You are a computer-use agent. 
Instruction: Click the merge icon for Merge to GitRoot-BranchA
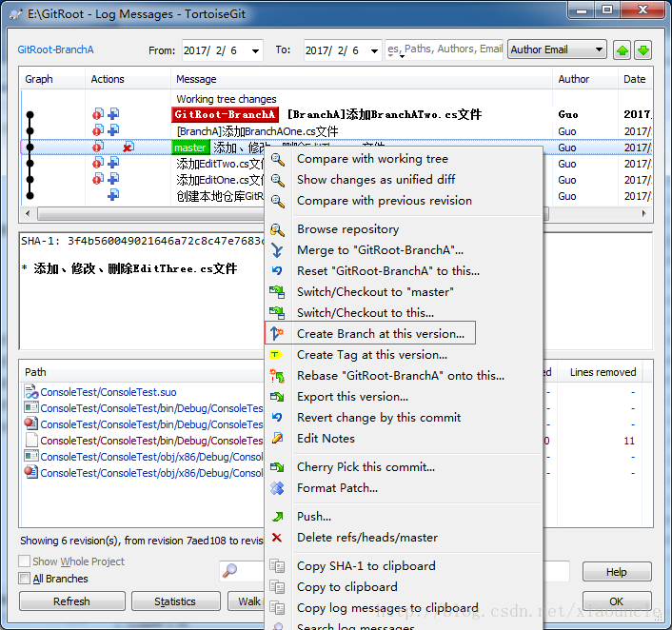[277, 250]
